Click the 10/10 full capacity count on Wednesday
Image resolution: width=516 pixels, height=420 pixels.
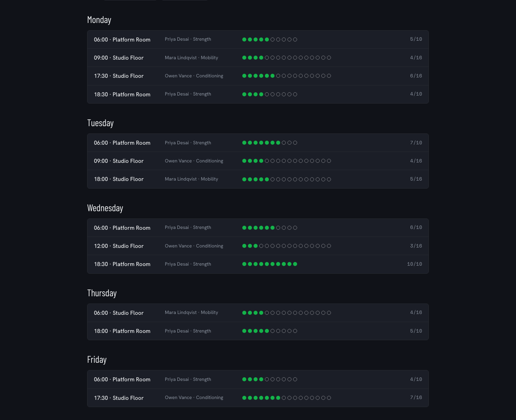[x=414, y=264]
